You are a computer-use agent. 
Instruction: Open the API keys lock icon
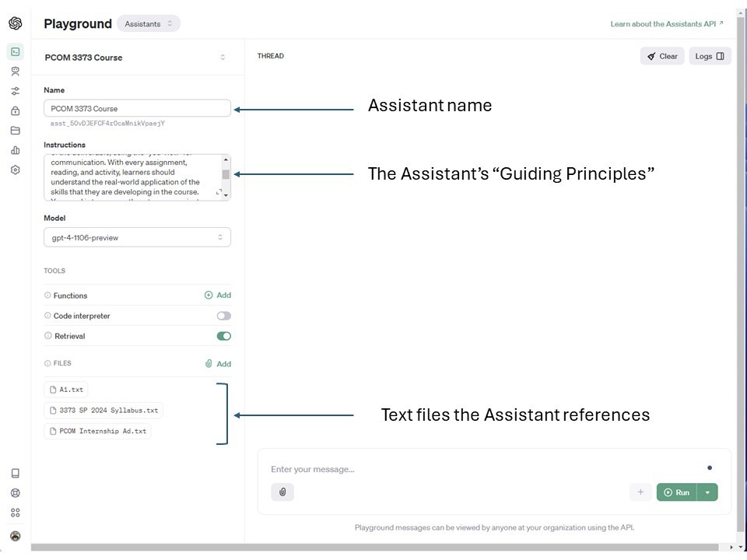coord(16,110)
